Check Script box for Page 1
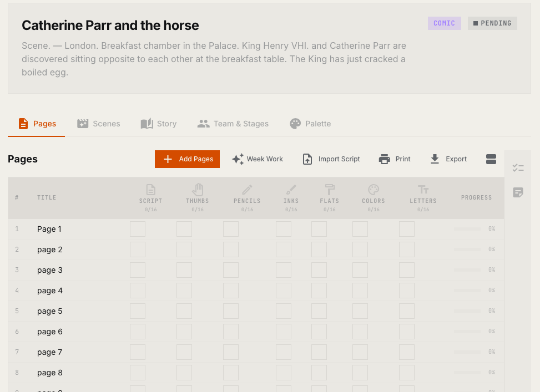540x392 pixels. point(138,229)
